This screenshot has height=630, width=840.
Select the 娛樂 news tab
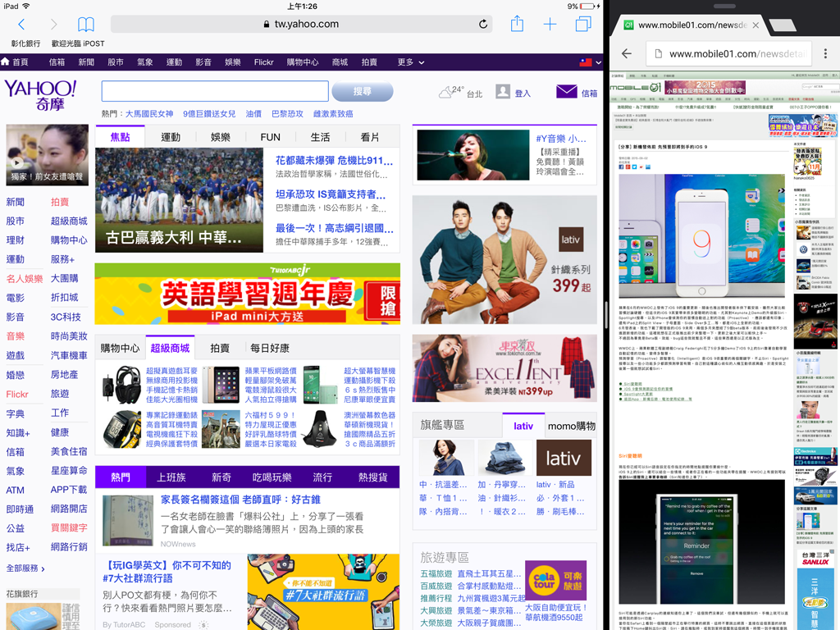click(x=220, y=137)
